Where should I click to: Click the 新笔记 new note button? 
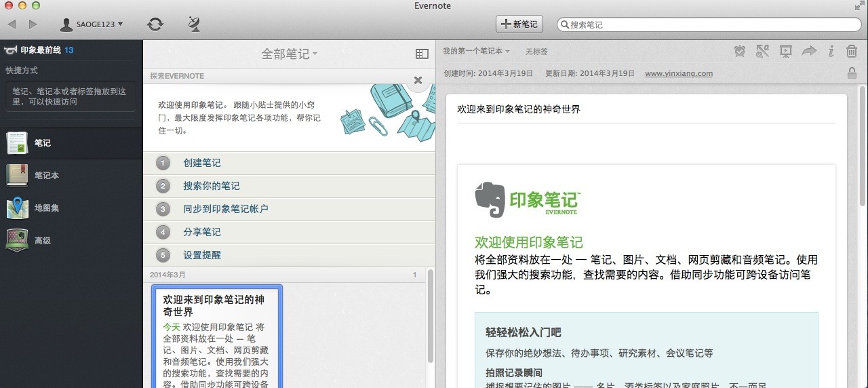click(519, 24)
